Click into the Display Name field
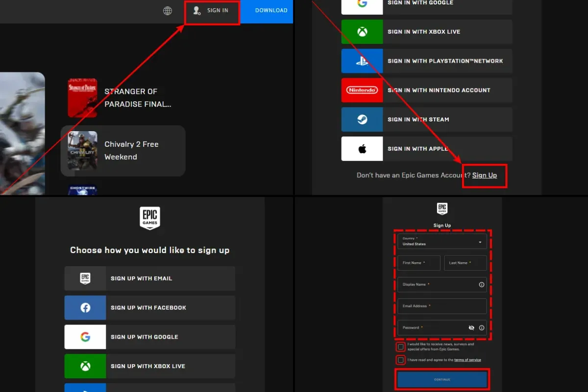588x392 pixels. (x=442, y=284)
